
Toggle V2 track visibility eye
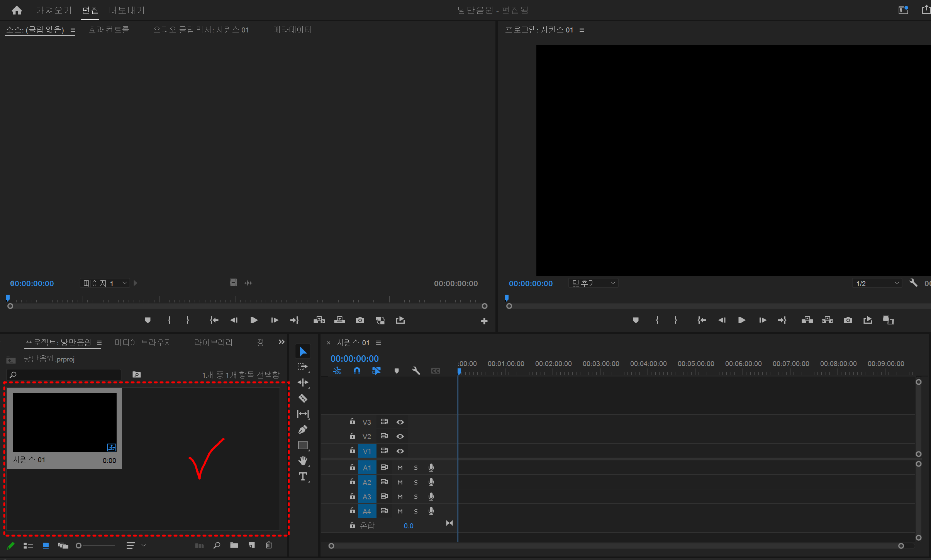pos(400,436)
